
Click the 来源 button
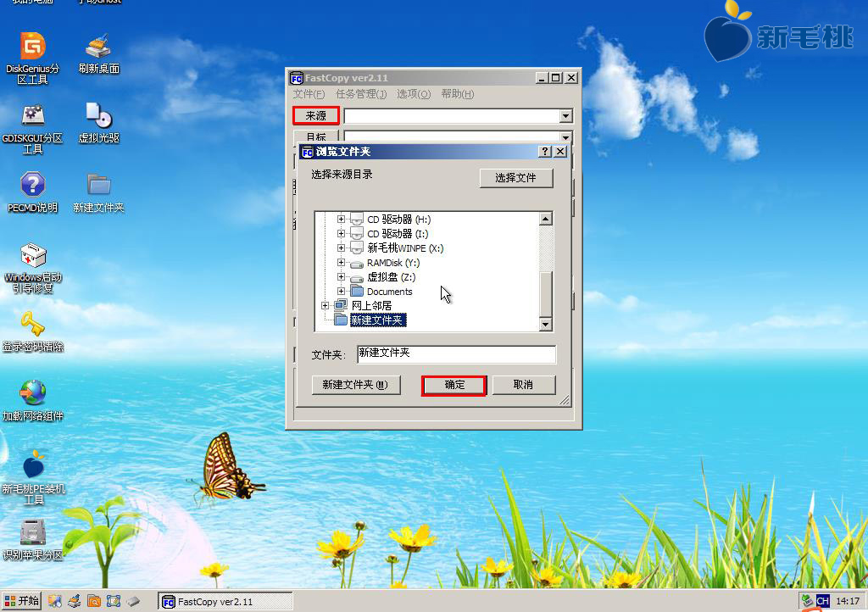pyautogui.click(x=315, y=115)
